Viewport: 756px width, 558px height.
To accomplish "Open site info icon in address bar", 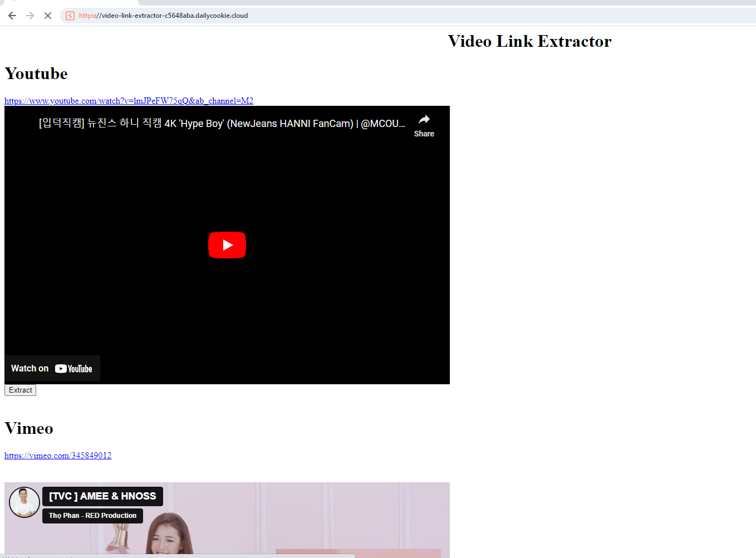I will point(70,16).
